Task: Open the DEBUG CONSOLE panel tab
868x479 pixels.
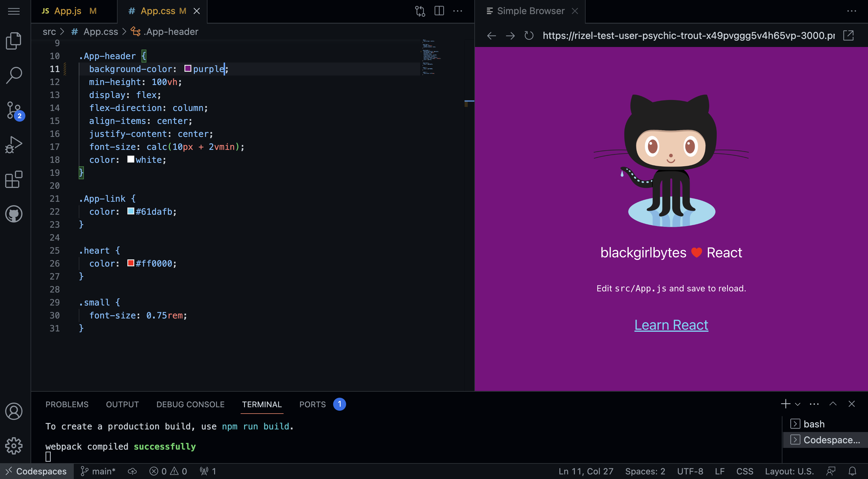Action: (x=190, y=405)
